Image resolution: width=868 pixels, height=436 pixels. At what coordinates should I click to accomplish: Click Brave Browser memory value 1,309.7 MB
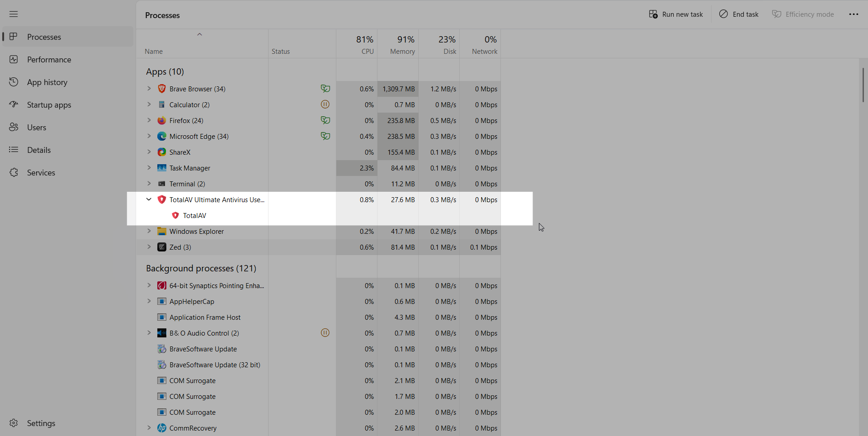point(398,89)
